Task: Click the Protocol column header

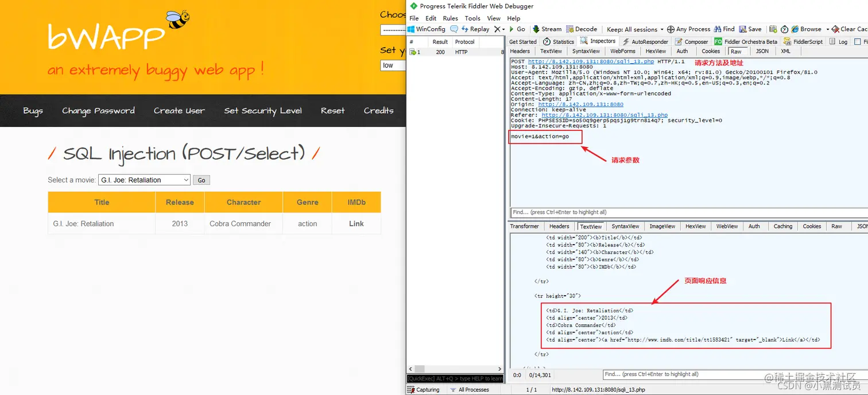Action: click(x=464, y=42)
